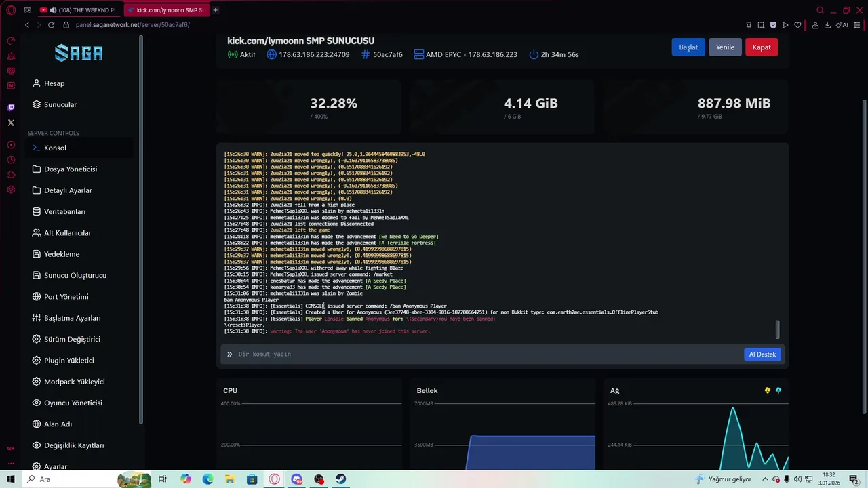Viewport: 868px width, 488px height.
Task: Click the console scrollbar thumb
Action: (x=777, y=329)
